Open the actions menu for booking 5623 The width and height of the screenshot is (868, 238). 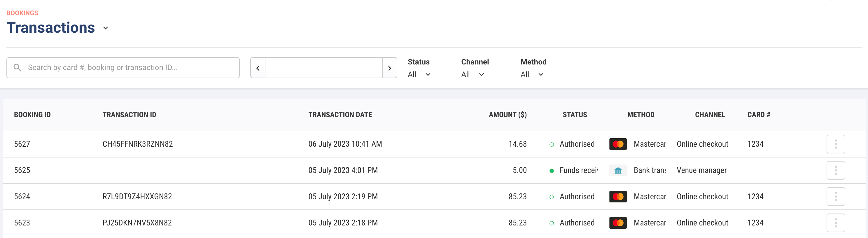(x=836, y=223)
